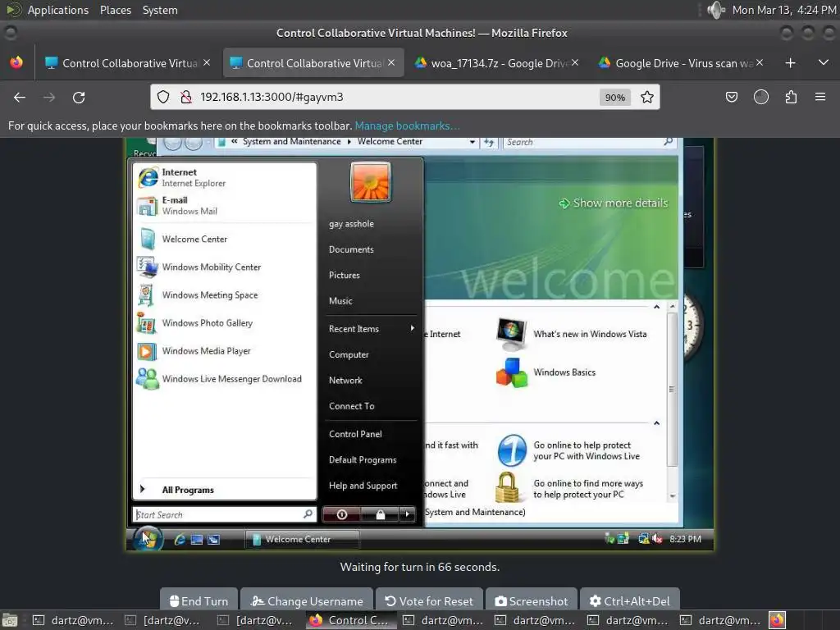
Task: Click the network tray icon in VM
Action: coord(643,538)
